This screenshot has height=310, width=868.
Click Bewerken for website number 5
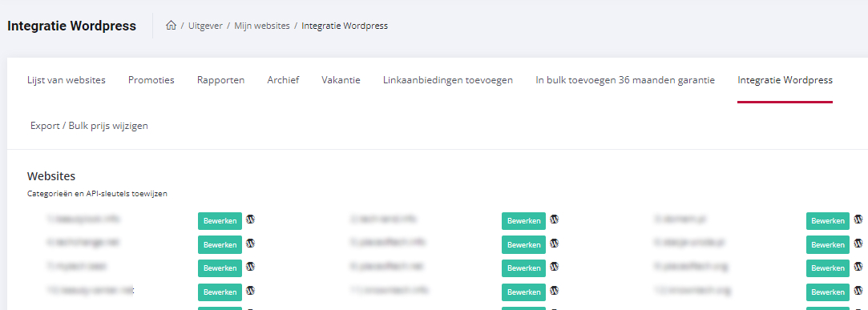(523, 244)
